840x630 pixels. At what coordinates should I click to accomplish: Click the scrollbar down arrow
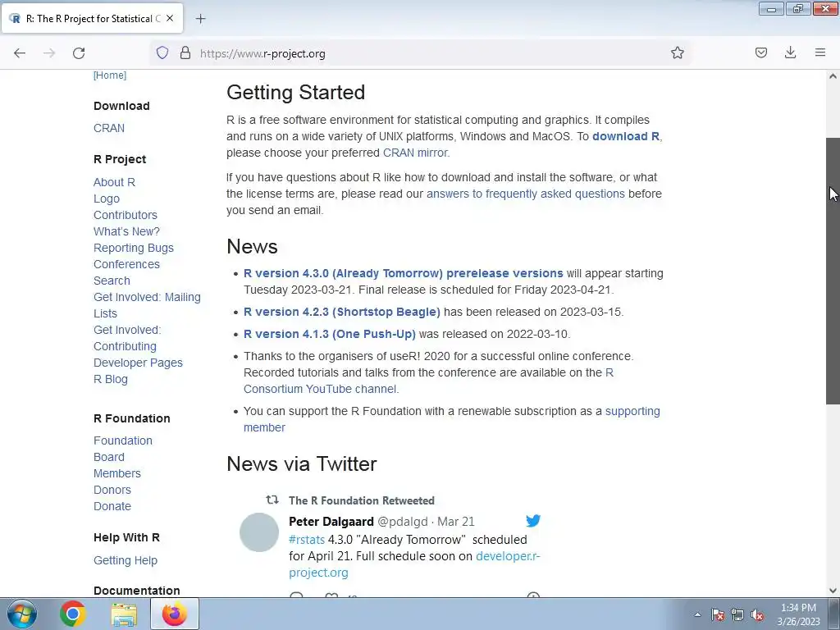pos(833,591)
